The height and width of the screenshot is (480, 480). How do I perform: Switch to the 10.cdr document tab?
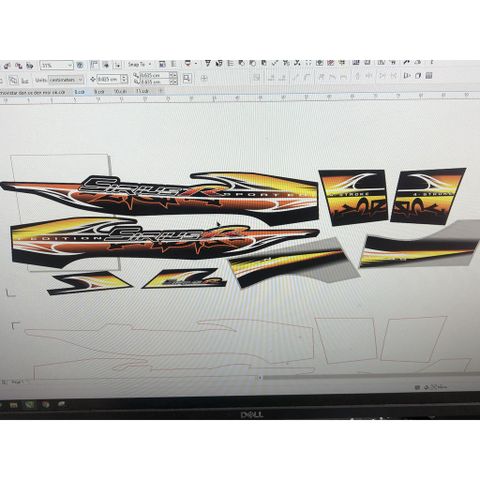coord(120,91)
